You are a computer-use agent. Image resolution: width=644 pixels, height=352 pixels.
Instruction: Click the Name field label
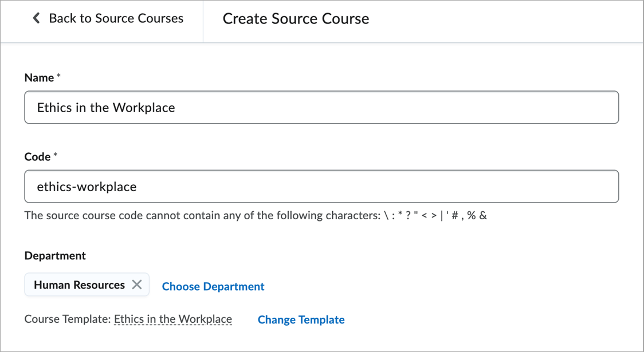(39, 78)
